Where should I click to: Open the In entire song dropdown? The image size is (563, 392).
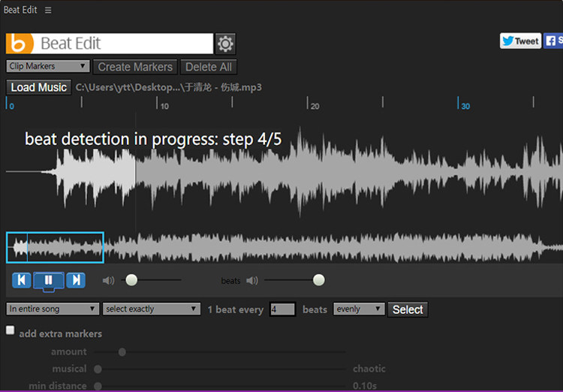53,309
